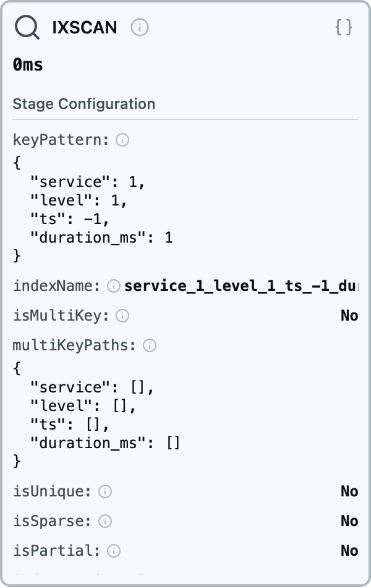Click the isPartial label
Image resolution: width=371 pixels, height=588 pixels.
pos(57,550)
